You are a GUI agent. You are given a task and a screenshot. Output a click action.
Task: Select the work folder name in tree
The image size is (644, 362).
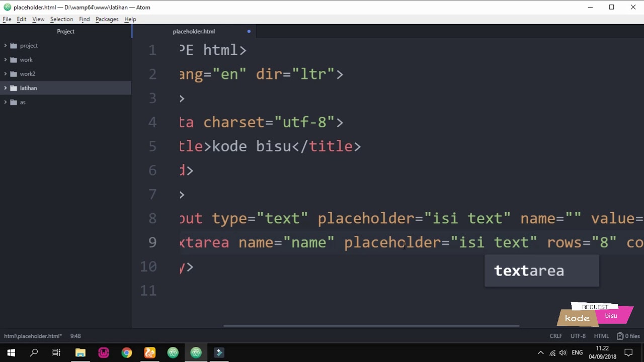[x=26, y=60]
